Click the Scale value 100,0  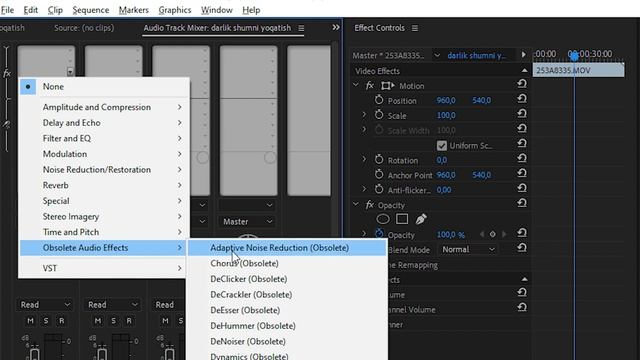446,116
